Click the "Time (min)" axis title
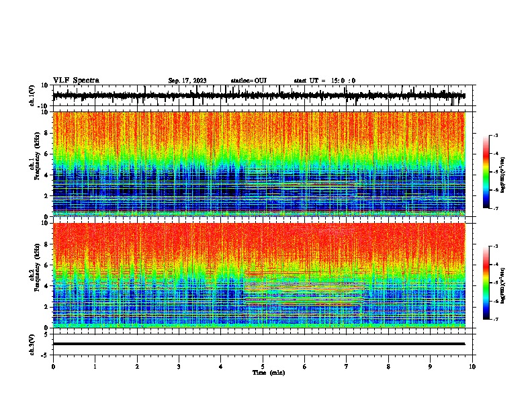 [269, 373]
